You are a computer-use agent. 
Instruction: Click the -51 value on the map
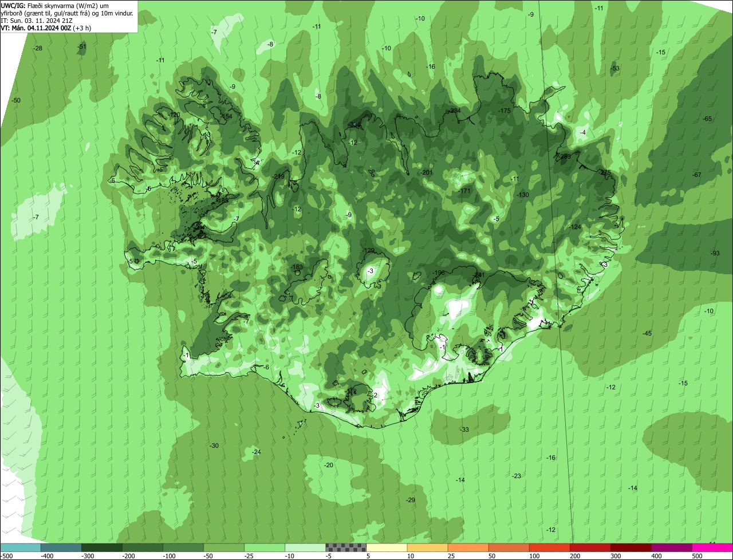[82, 46]
